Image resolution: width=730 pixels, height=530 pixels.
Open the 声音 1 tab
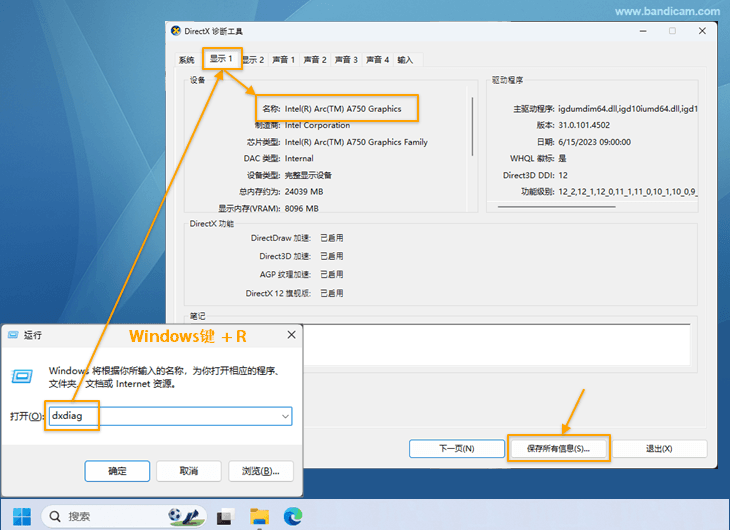284,60
